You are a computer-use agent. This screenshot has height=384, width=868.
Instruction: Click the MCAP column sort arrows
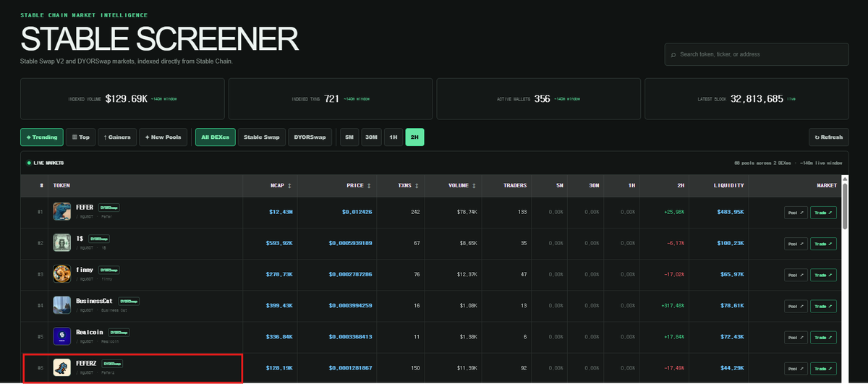(x=290, y=186)
